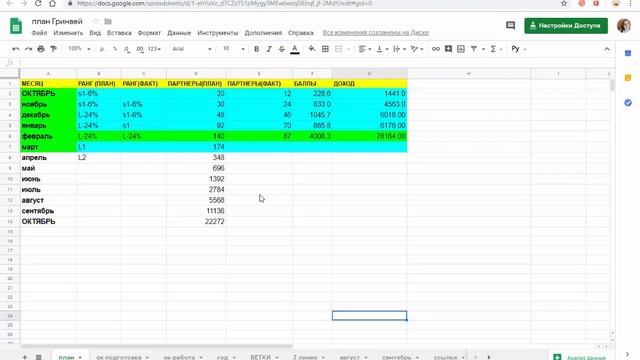
Task: Click the план Гринвей document title
Action: (x=57, y=21)
